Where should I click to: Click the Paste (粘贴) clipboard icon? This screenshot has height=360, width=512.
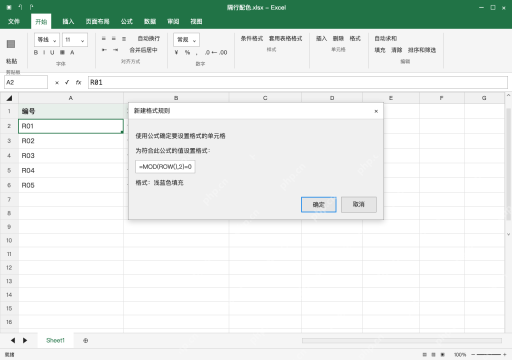(11, 44)
